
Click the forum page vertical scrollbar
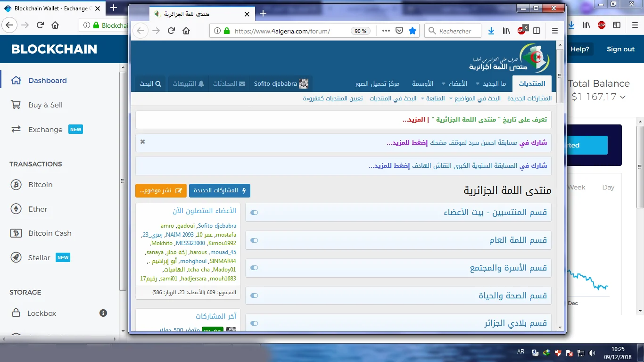560,189
